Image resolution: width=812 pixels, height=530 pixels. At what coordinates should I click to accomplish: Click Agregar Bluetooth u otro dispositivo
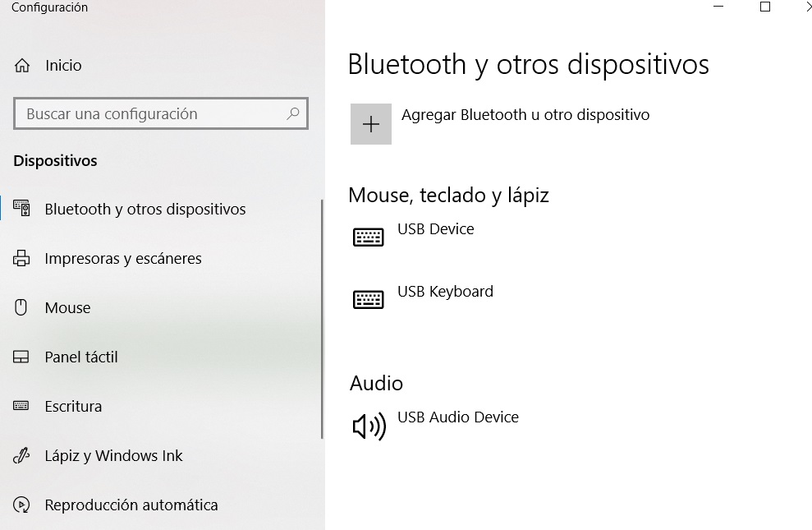pyautogui.click(x=525, y=115)
